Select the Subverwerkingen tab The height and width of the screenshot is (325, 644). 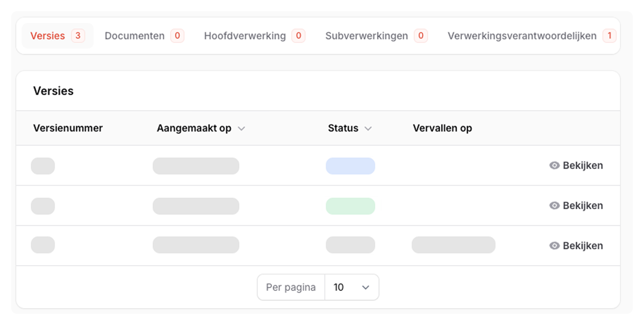[366, 36]
